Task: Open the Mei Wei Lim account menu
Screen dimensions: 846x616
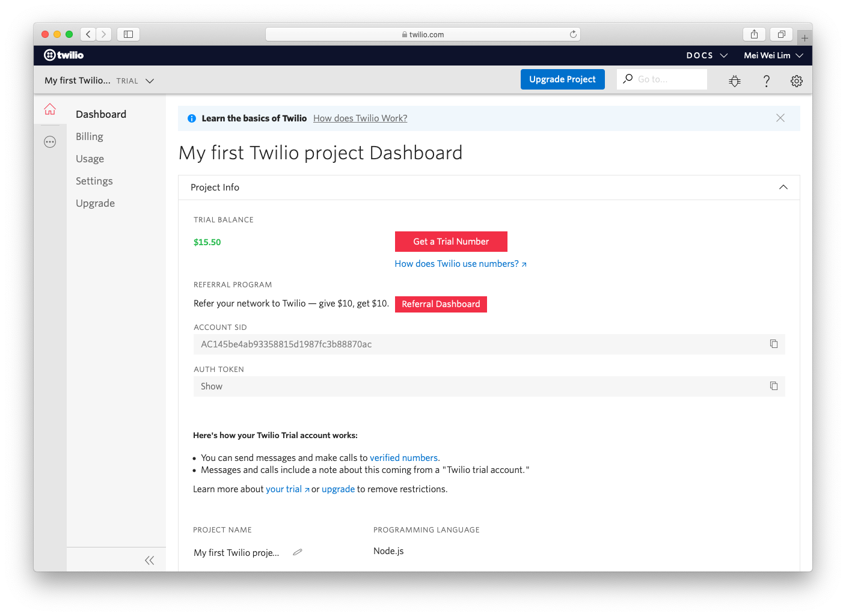Action: click(x=773, y=55)
